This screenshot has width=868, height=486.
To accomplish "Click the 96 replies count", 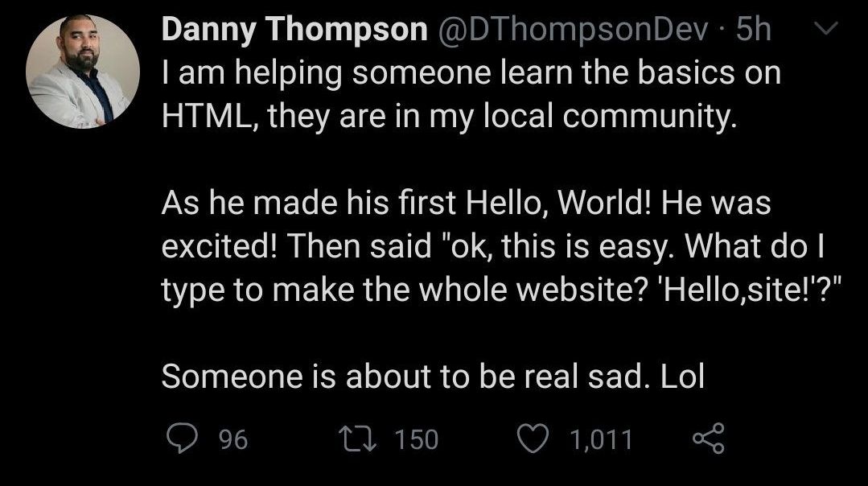I will 233,439.
